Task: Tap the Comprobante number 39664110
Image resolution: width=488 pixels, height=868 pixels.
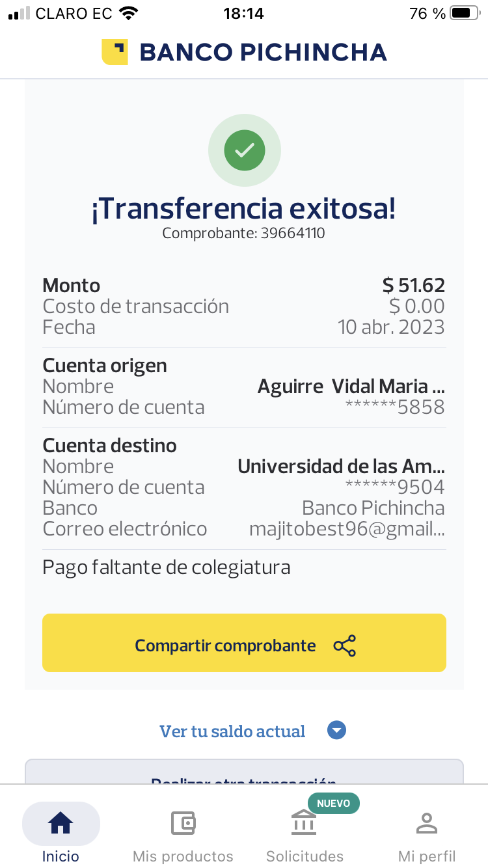Action: (x=292, y=233)
